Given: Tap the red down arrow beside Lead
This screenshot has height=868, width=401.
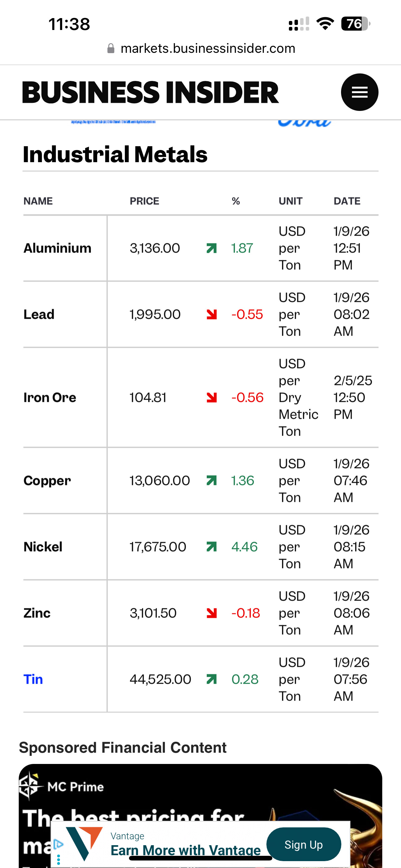Looking at the screenshot, I should pos(211,314).
